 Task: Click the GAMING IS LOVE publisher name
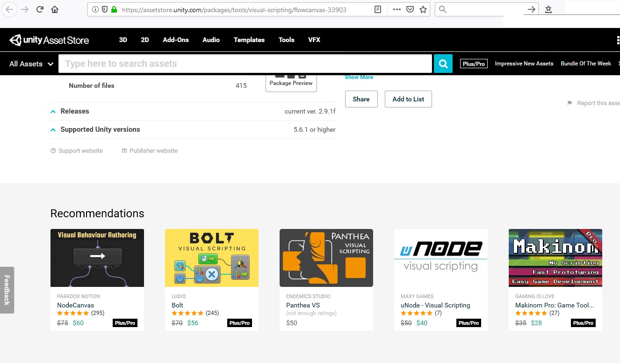coord(535,296)
